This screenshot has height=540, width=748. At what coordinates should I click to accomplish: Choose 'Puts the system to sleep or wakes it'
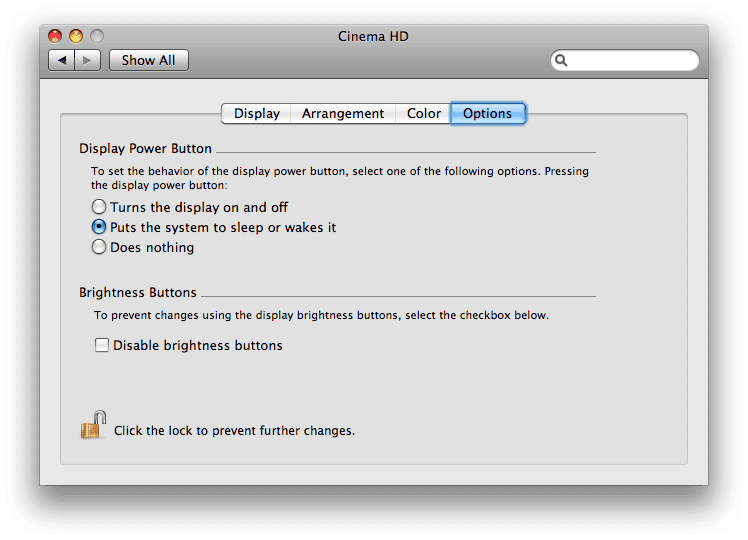click(99, 227)
